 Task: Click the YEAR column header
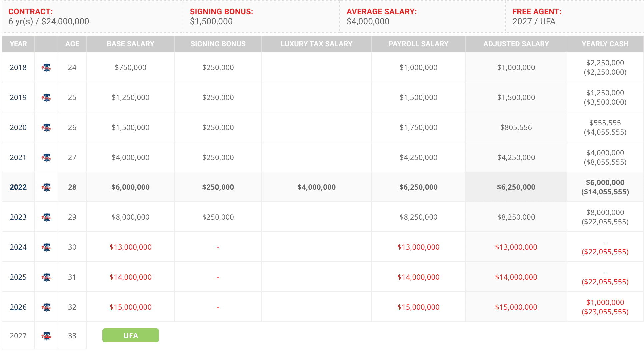pos(18,44)
